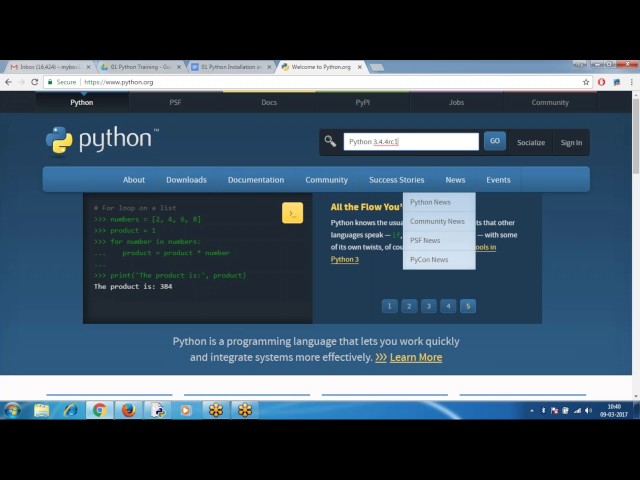Click the network signal tray icon
The height and width of the screenshot is (480, 640).
point(577,411)
